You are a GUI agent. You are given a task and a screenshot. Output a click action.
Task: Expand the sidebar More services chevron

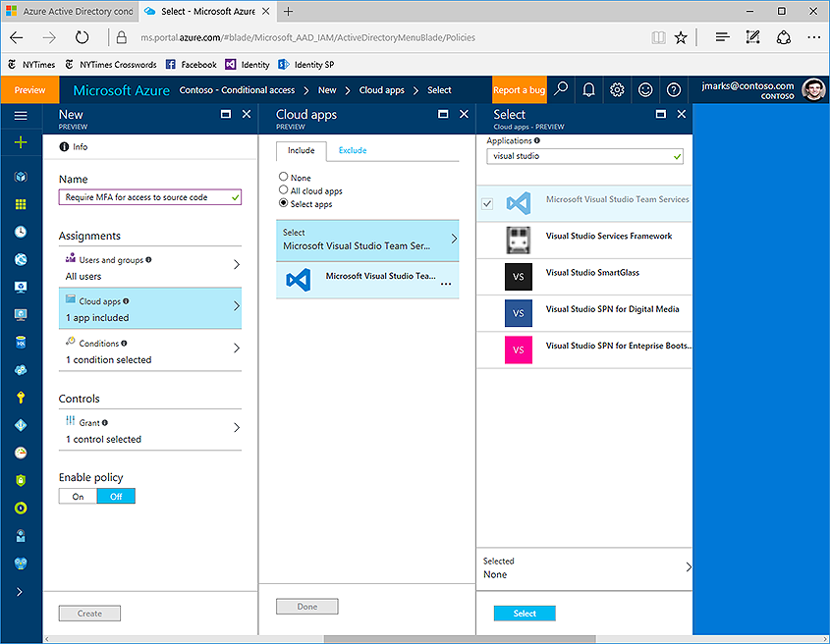(x=20, y=592)
